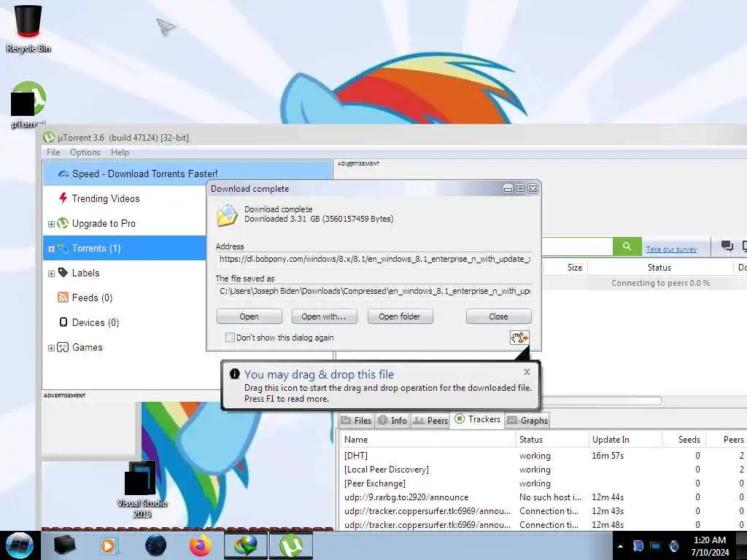Switch to the Files tab
The width and height of the screenshot is (747, 560).
356,421
